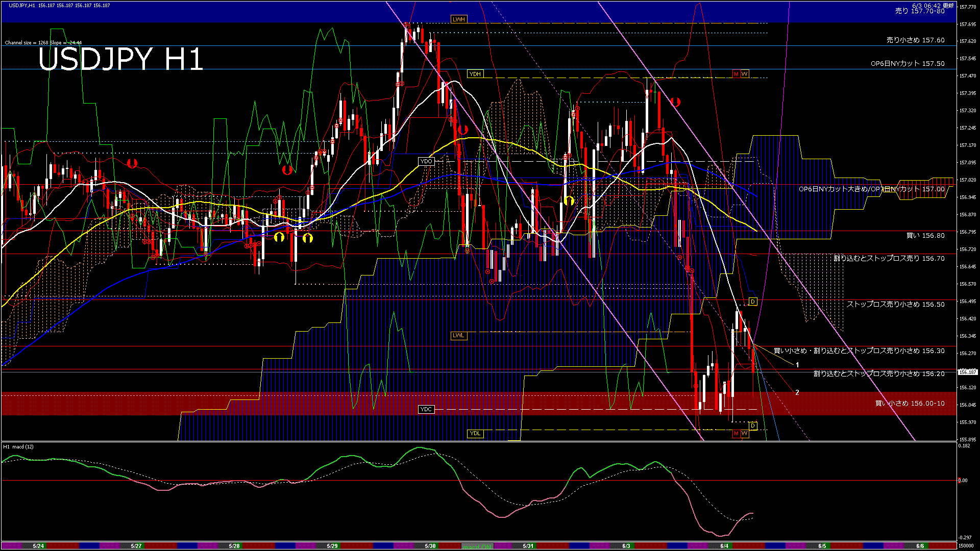Click the 5/27 date marker
The image size is (980, 551).
[136, 546]
